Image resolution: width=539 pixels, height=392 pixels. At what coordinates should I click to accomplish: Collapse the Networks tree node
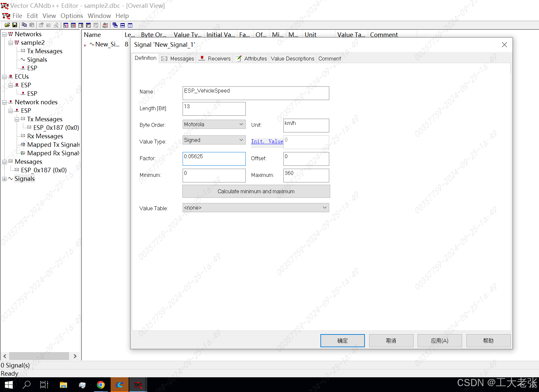[4, 34]
